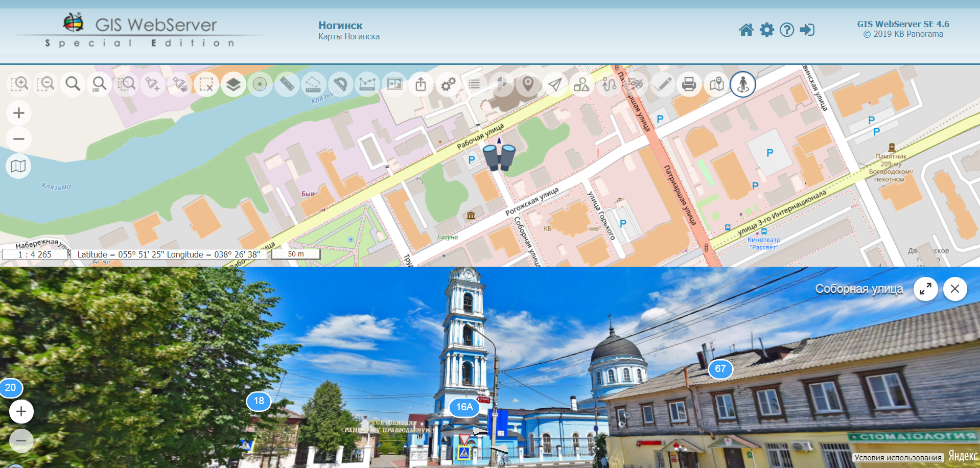Select the protractor angle measurement tool
Image resolution: width=980 pixels, height=468 pixels.
[340, 84]
